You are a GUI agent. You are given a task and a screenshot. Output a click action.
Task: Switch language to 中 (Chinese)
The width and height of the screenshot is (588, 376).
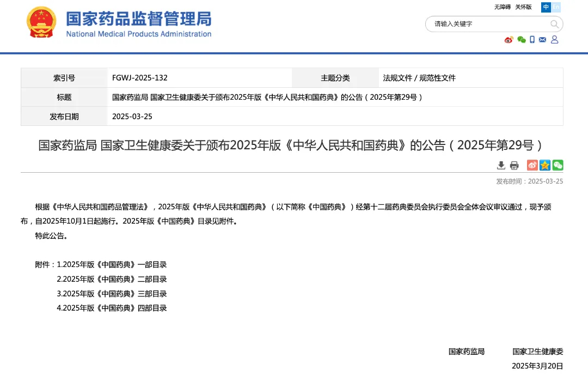(x=546, y=7)
